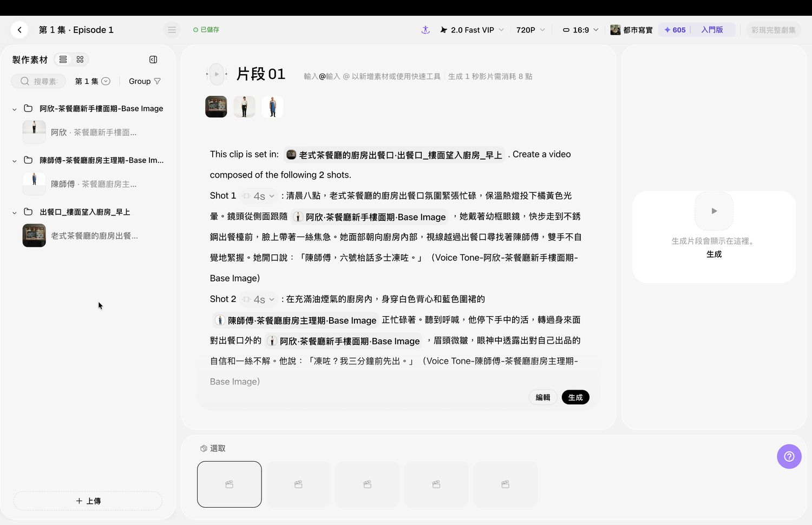
Task: Click the folder icon for 阿欣-茶餐廳新手樓面期-Base Image
Action: [28, 108]
